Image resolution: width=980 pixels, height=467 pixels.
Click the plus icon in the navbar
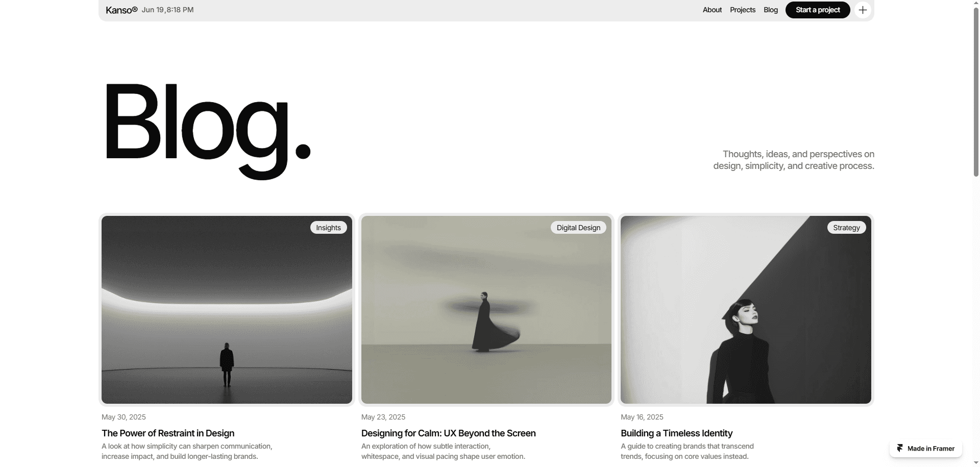point(863,10)
